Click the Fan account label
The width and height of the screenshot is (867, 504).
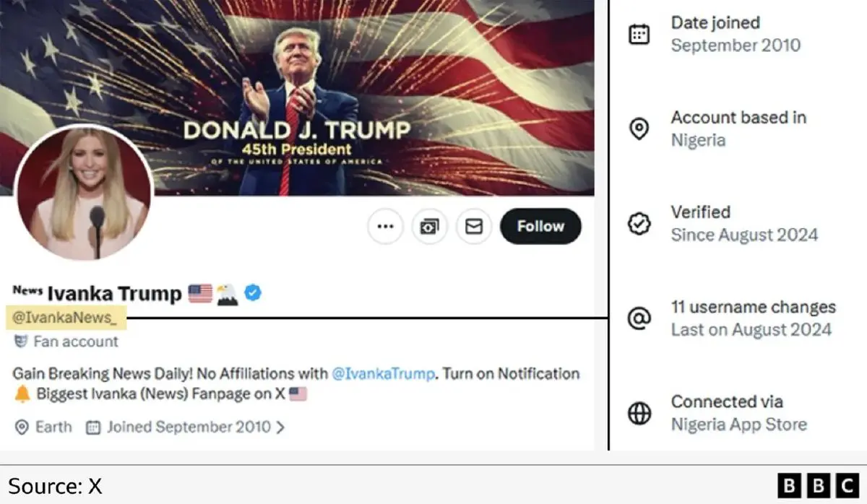point(75,342)
